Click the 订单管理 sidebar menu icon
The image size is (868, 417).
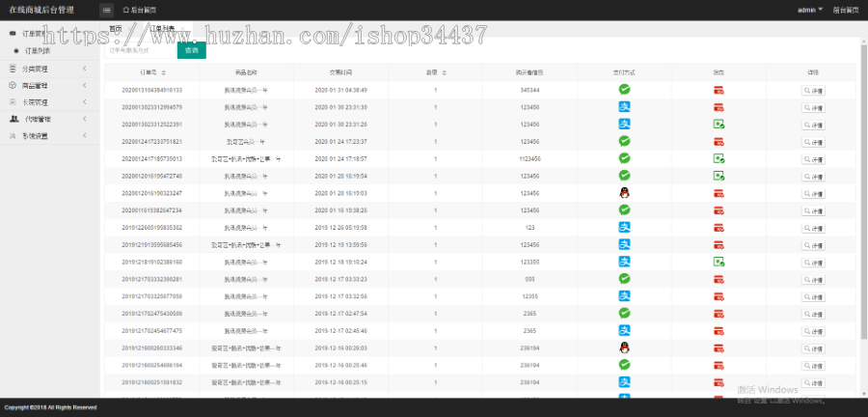coord(13,34)
